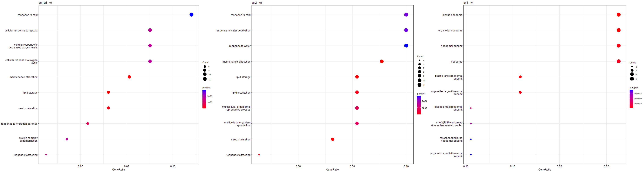
Task: Click "maintenance of location" label in gul2 plot
Action: (x=236, y=62)
